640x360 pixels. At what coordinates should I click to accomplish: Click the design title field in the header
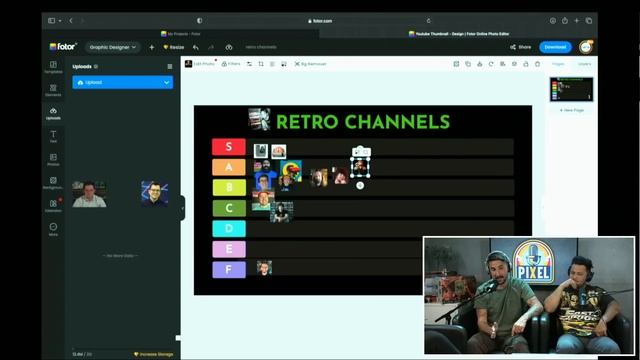[x=261, y=47]
